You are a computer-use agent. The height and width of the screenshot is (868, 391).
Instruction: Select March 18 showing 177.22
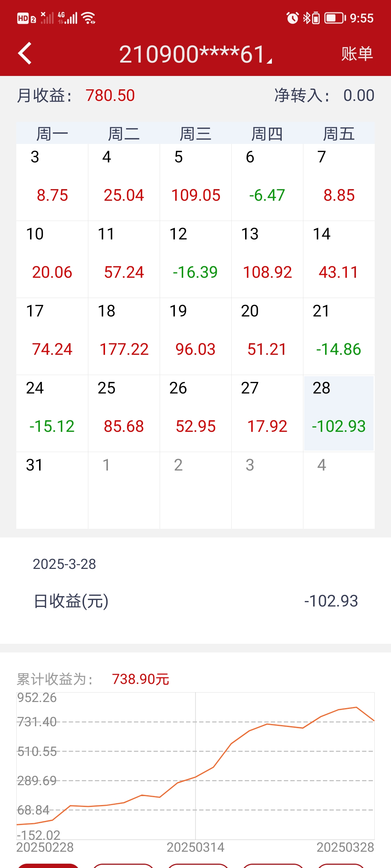124,336
